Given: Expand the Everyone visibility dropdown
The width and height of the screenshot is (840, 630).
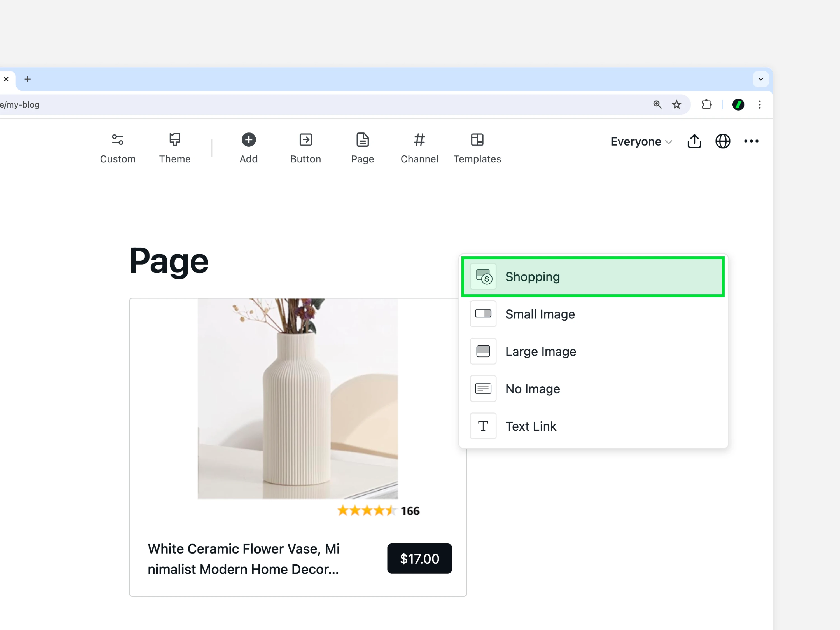Looking at the screenshot, I should click(x=641, y=142).
